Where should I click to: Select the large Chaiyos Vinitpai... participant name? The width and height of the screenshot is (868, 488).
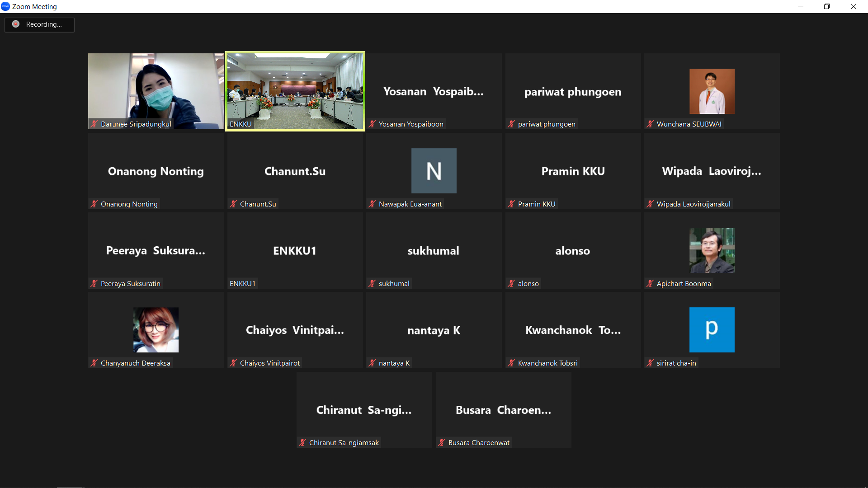(x=295, y=330)
